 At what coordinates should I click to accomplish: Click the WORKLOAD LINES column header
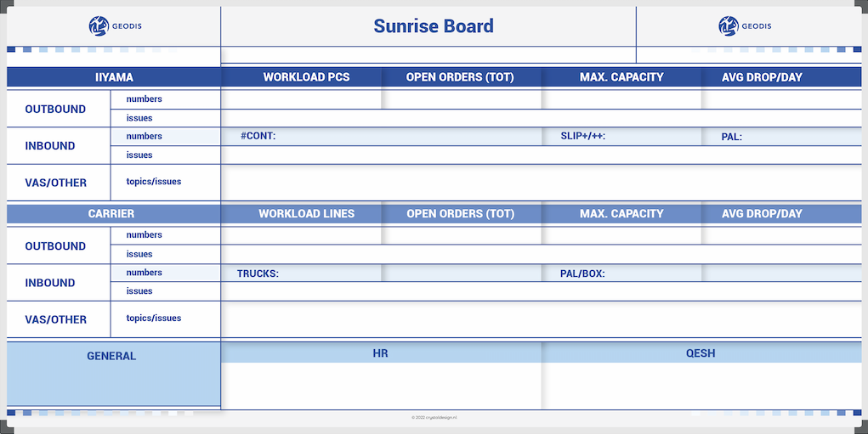[306, 213]
